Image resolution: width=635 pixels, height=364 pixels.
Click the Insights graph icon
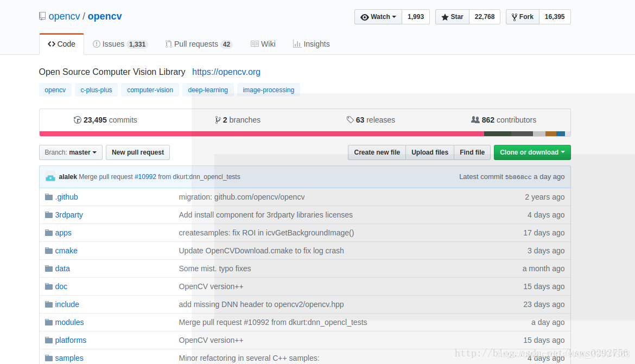click(297, 44)
